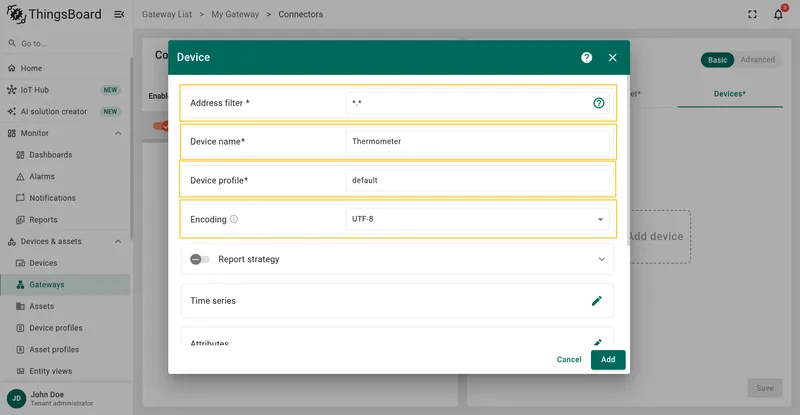The image size is (800, 415).
Task: Collapse Devices & assets section
Action: point(118,241)
